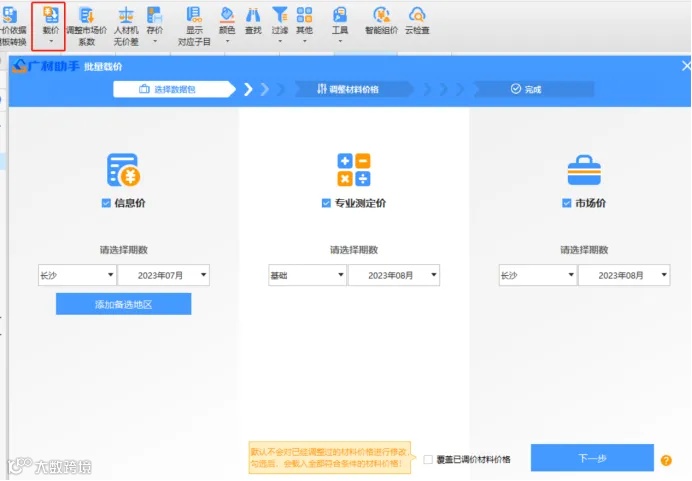The height and width of the screenshot is (481, 692).
Task: Click the 添加备选地区 button
Action: [124, 304]
